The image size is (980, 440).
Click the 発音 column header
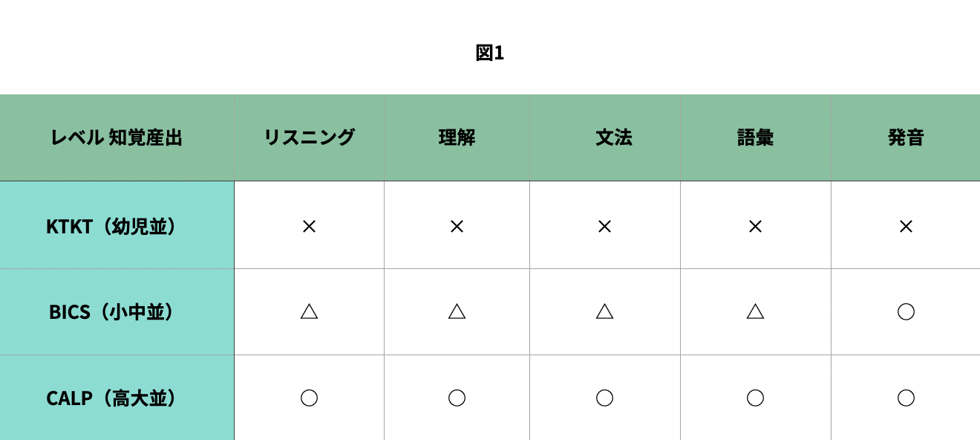(906, 137)
